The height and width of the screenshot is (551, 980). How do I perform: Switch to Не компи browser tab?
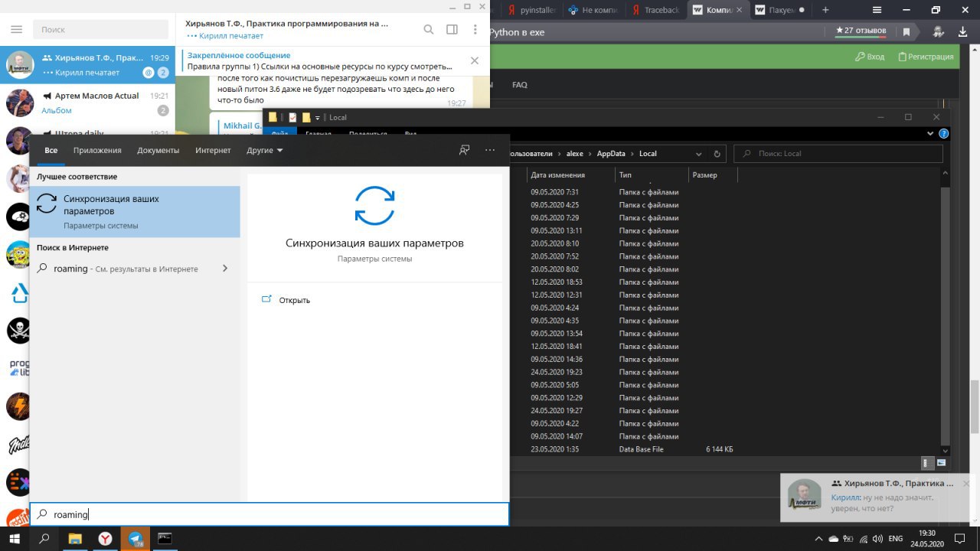tap(593, 10)
